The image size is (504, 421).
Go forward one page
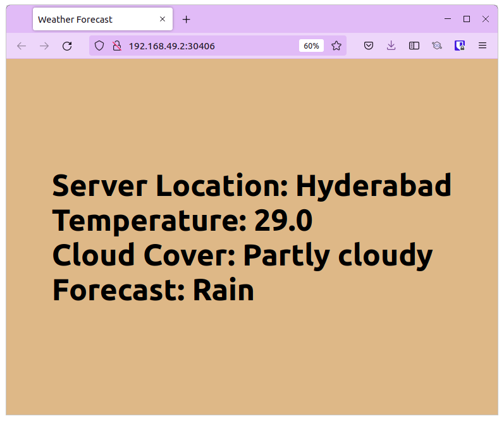[x=44, y=46]
